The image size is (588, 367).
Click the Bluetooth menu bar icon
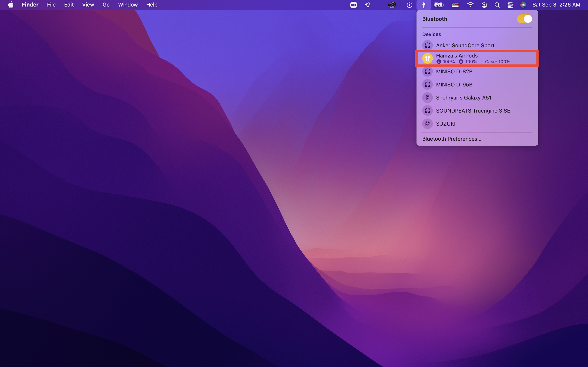[x=423, y=5]
